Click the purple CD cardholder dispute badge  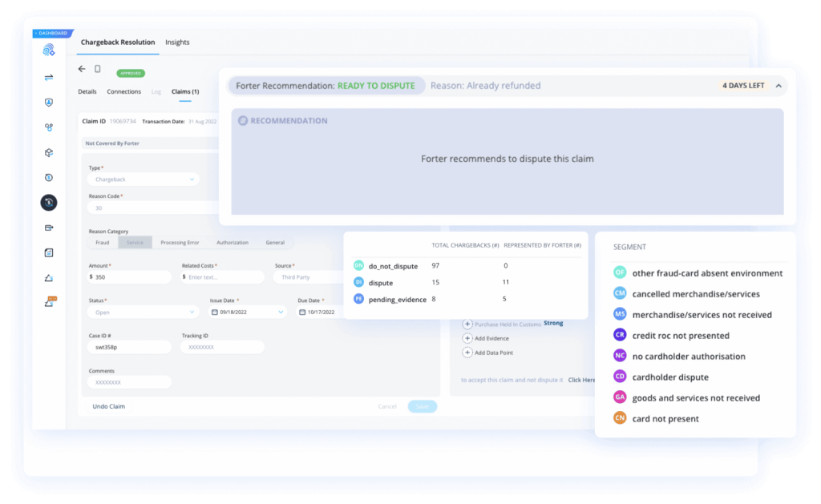point(619,377)
